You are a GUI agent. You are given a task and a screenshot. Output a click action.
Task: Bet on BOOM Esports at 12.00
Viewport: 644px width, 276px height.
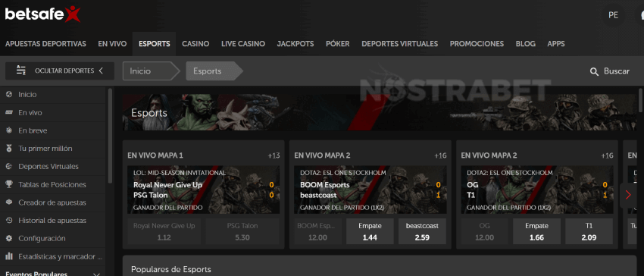point(317,231)
